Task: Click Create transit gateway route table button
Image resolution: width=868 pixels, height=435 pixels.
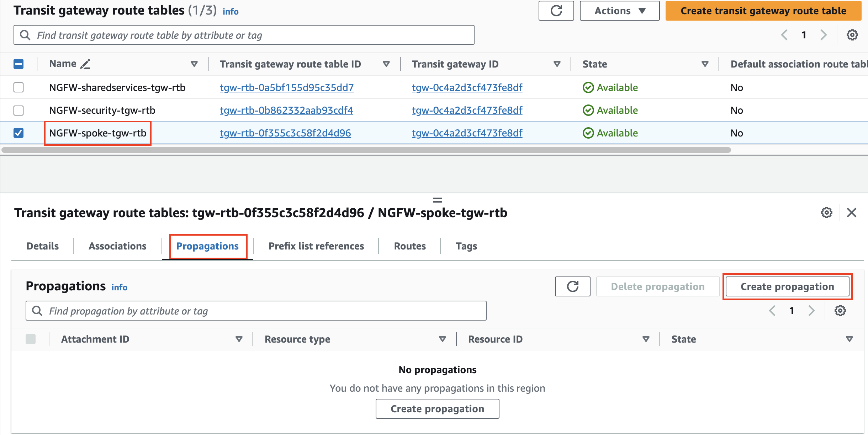Action: tap(763, 11)
